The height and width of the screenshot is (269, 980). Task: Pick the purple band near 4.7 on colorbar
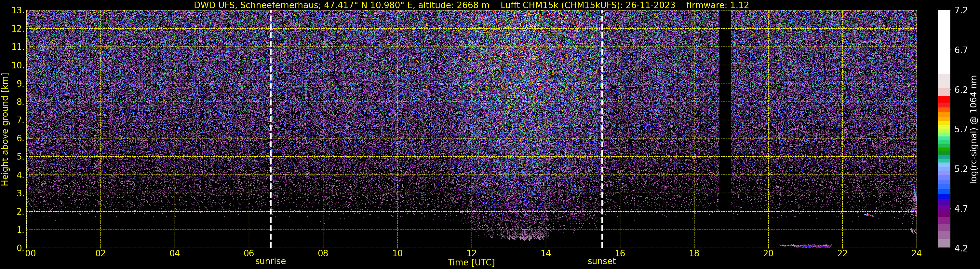pos(944,209)
